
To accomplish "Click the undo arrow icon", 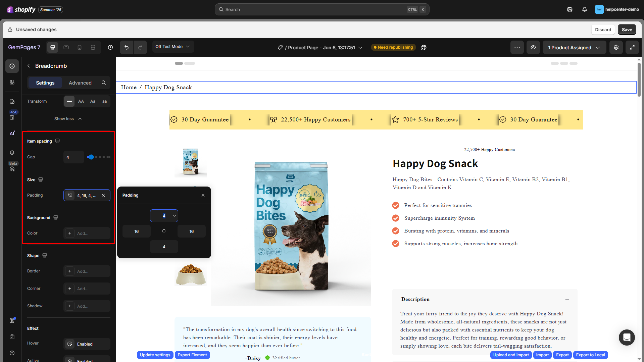I will click(127, 47).
